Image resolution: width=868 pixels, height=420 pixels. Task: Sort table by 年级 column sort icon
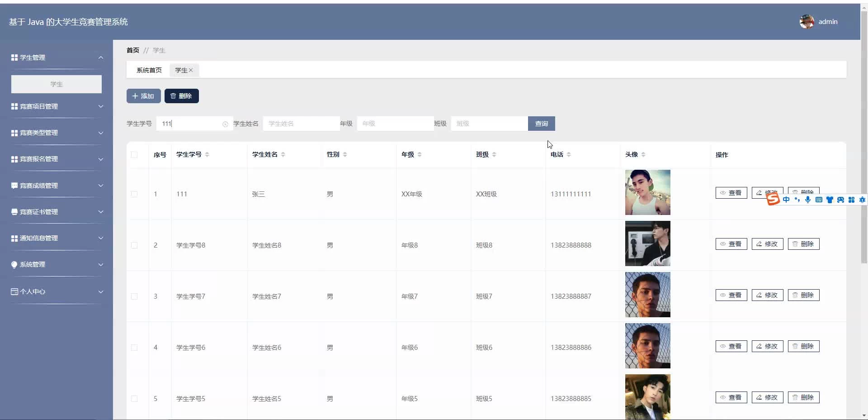[420, 155]
